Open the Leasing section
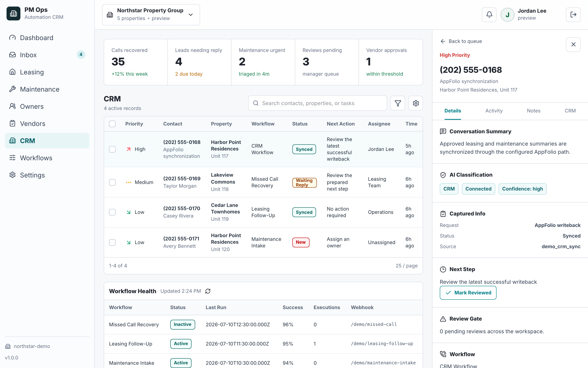This screenshot has width=588, height=368. click(47, 72)
